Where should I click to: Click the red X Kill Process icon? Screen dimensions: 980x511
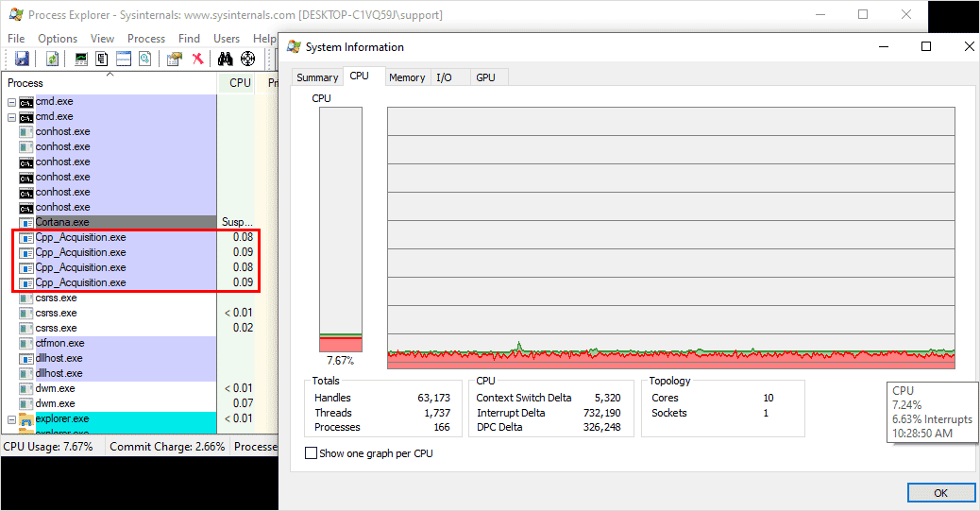click(x=197, y=59)
